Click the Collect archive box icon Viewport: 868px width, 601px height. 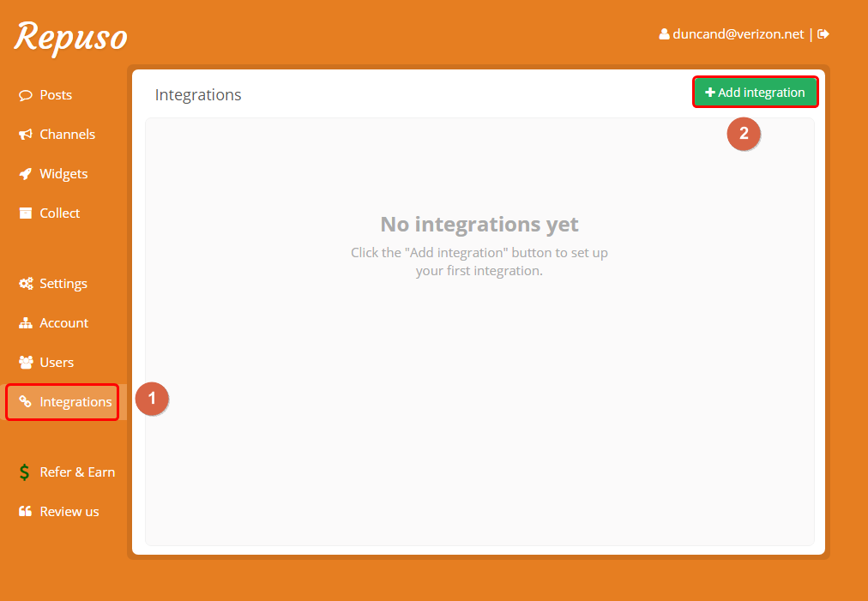point(26,213)
